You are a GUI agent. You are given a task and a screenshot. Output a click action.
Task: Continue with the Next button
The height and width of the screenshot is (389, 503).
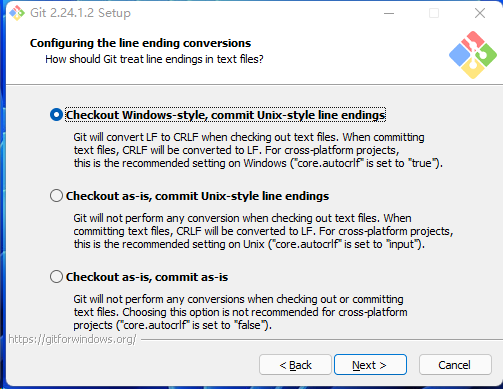(370, 365)
